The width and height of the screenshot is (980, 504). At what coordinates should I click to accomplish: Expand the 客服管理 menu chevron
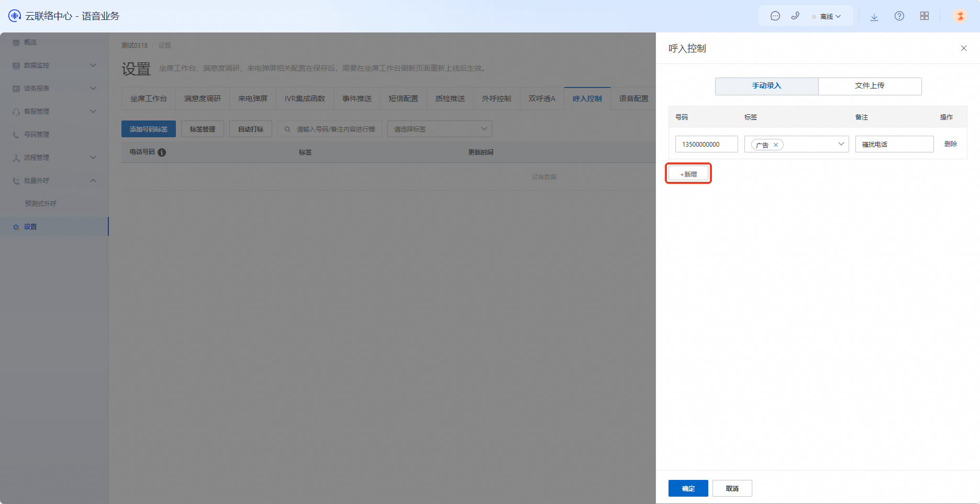click(x=93, y=112)
